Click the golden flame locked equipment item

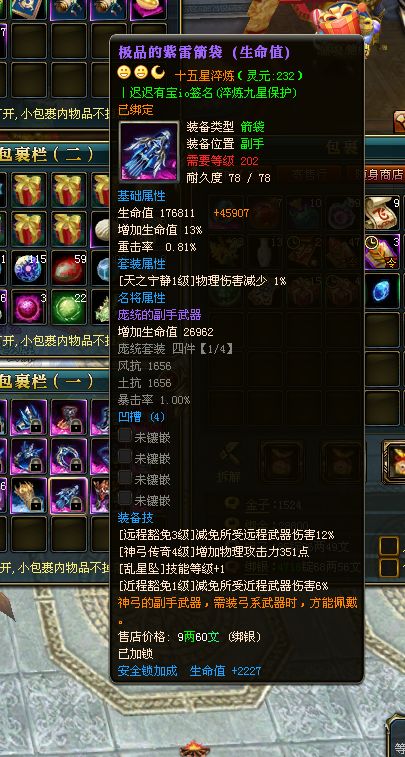(29, 495)
